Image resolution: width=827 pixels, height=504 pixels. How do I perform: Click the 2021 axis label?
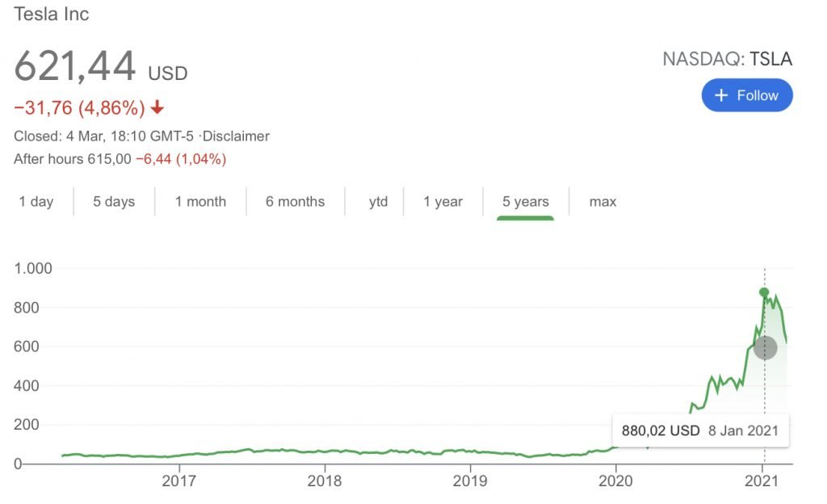(x=761, y=481)
